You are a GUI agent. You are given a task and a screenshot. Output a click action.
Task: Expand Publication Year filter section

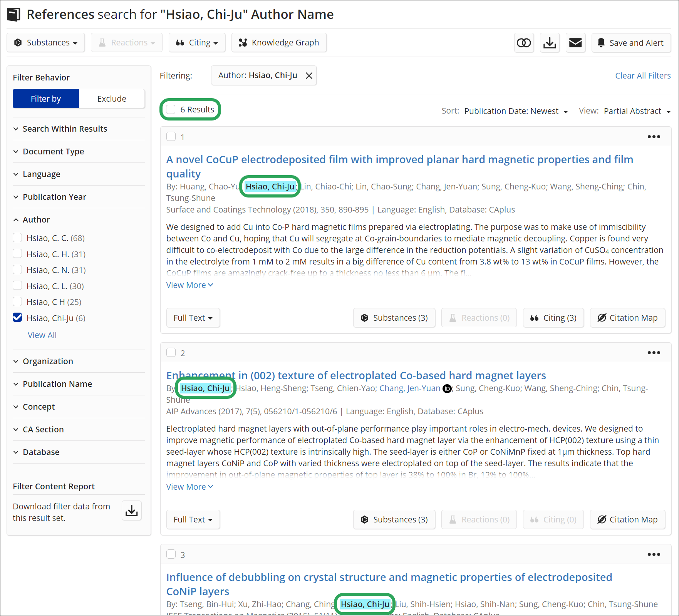79,197
